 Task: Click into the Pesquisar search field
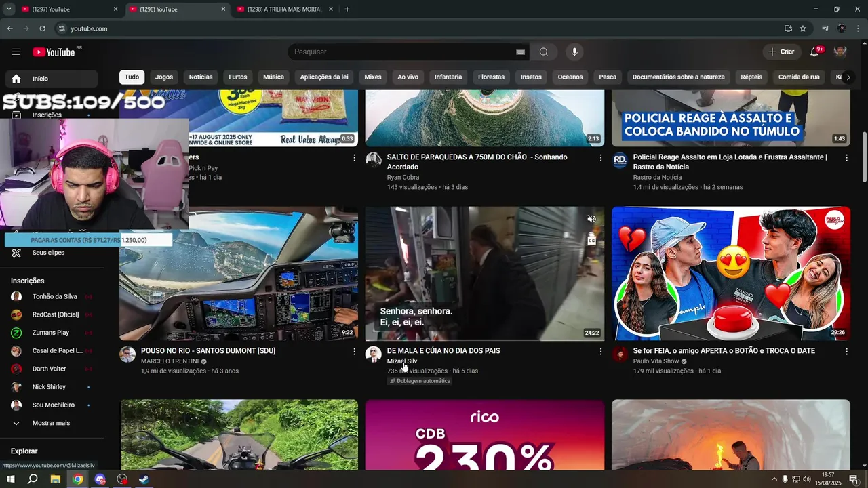[x=402, y=52]
